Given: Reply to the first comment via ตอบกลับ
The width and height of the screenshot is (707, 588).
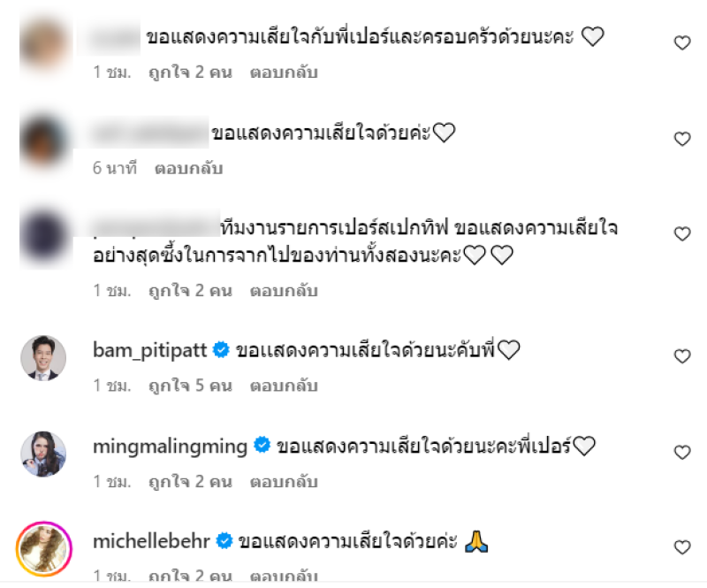Looking at the screenshot, I should coord(284,73).
